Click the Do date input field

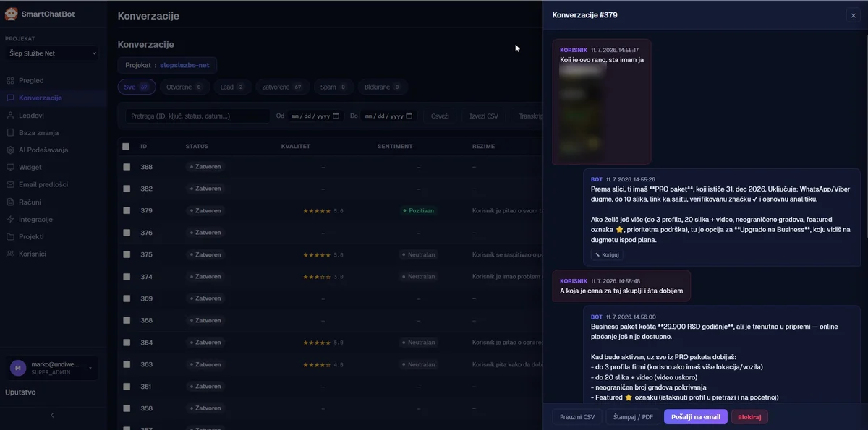pos(388,116)
